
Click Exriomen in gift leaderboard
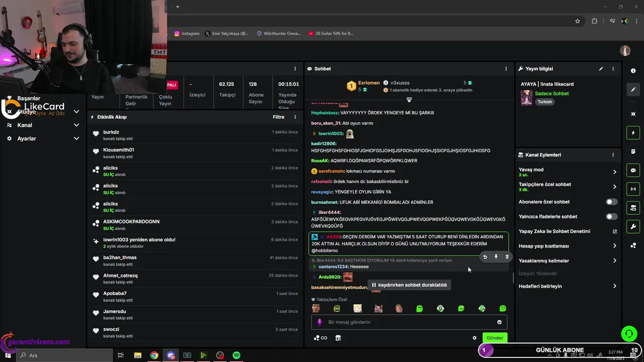click(369, 83)
